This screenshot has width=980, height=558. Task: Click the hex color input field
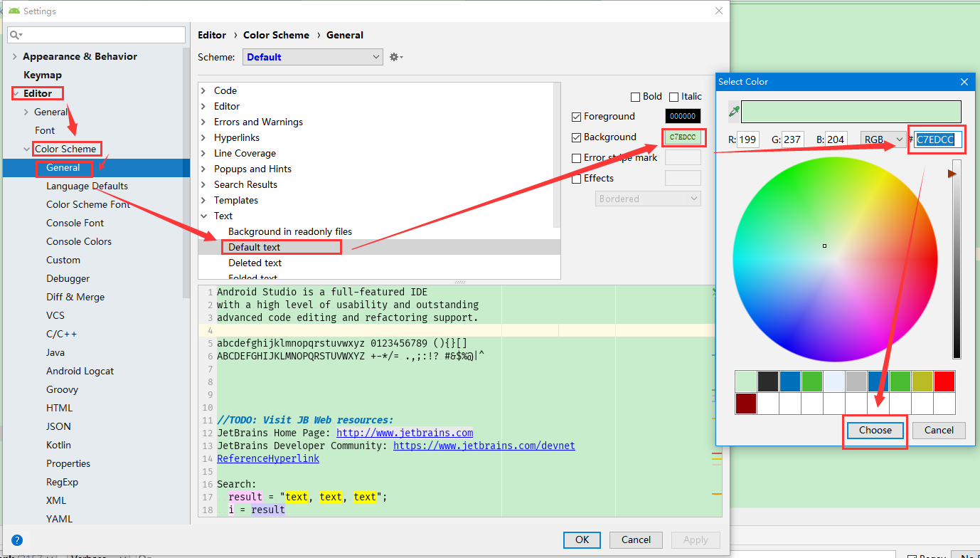[x=939, y=139]
